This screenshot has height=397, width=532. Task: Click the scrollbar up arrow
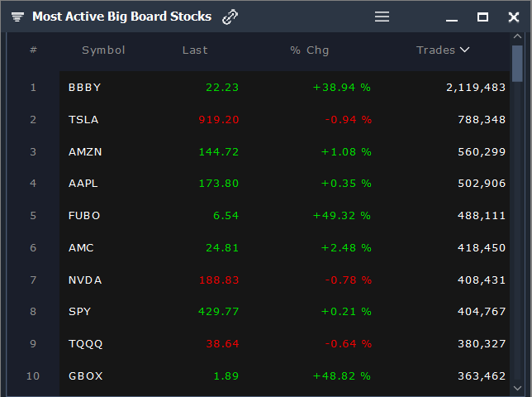517,36
